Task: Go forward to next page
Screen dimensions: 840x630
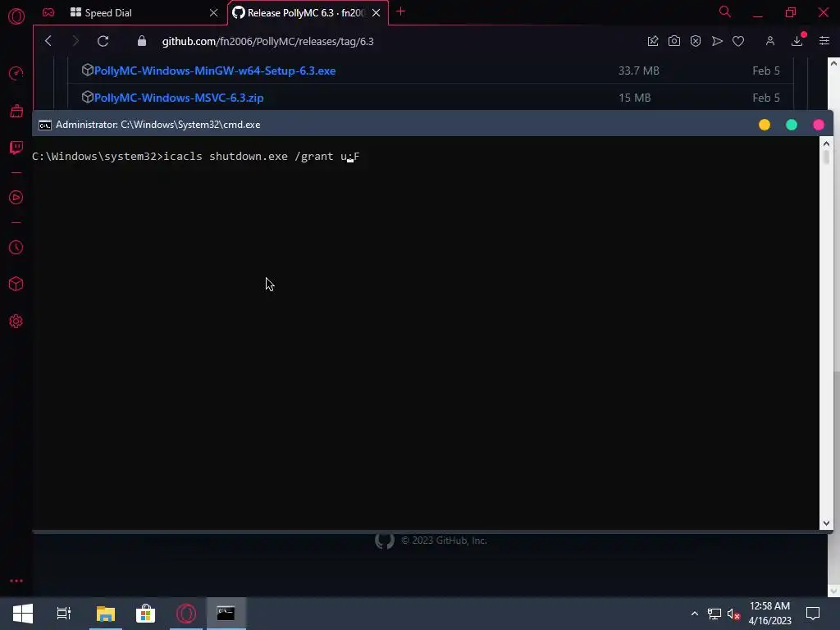Action: point(75,41)
